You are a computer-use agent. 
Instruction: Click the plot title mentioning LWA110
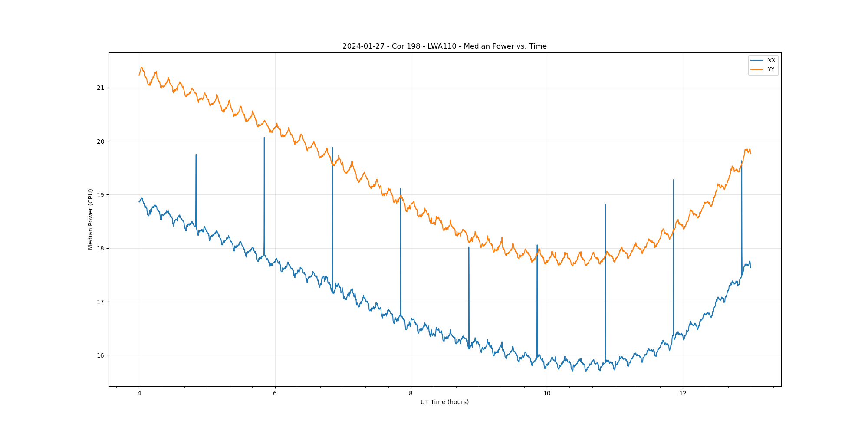click(444, 46)
